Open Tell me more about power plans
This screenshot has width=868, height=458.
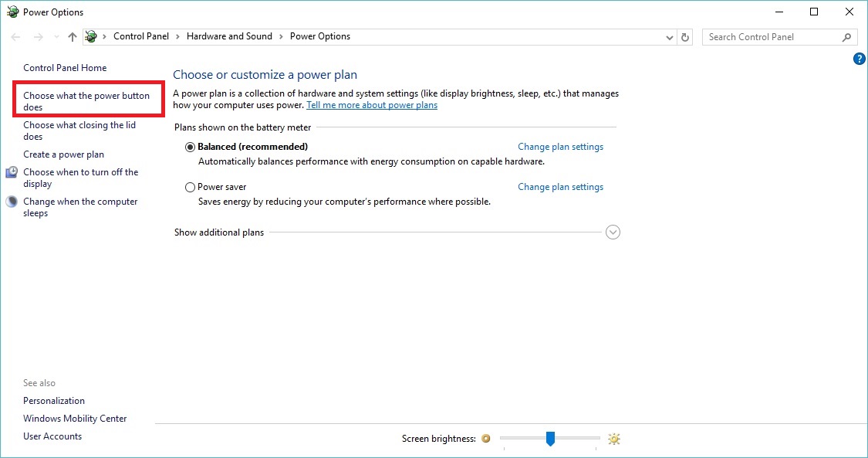[372, 105]
